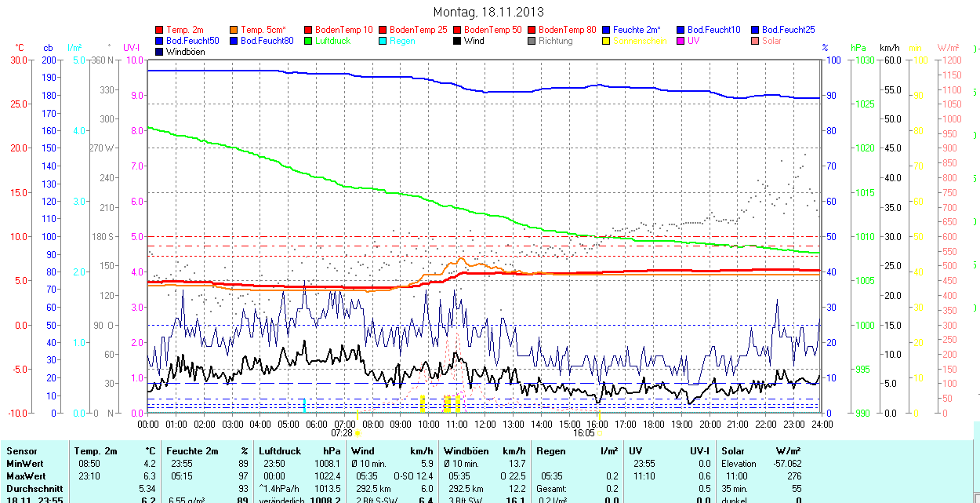Image resolution: width=980 pixels, height=503 pixels.
Task: Click the BodenTemp 10 legend label
Action: pyautogui.click(x=344, y=30)
